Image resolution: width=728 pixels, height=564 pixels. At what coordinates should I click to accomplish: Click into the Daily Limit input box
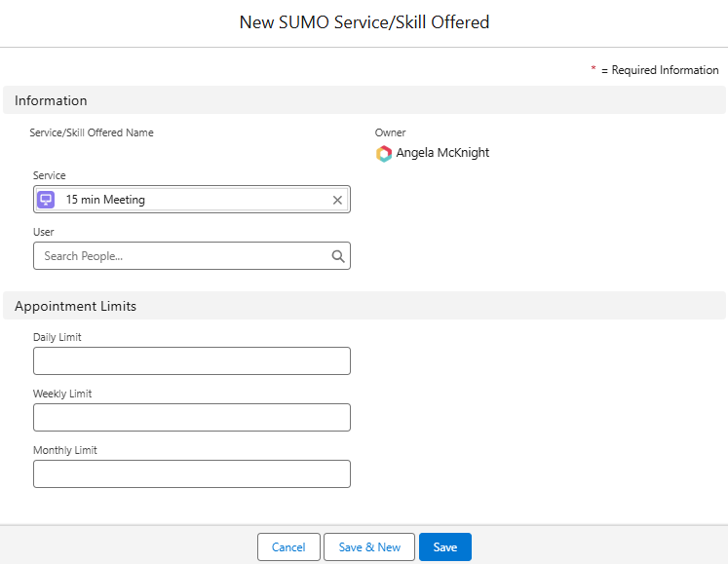coord(191,361)
